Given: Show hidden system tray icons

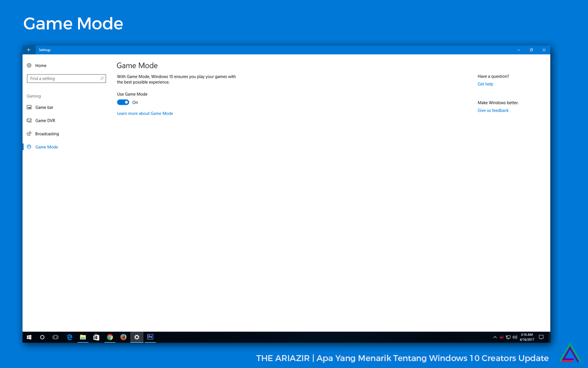Looking at the screenshot, I should coord(495,337).
